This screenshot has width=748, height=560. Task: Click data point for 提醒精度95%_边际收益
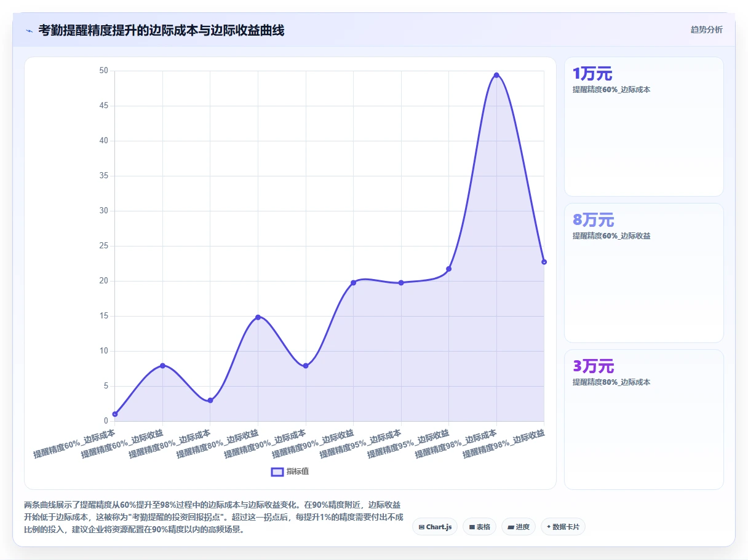pyautogui.click(x=449, y=269)
